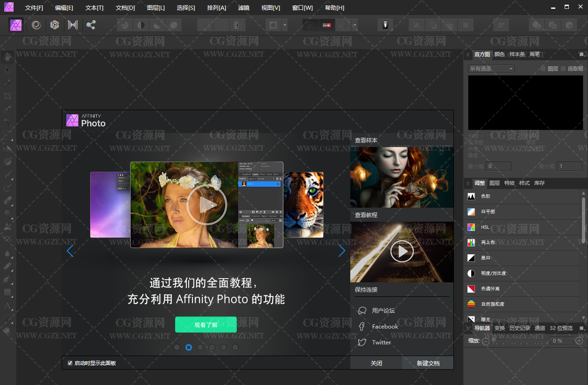
Task: Choose the HSL adjustment
Action: (x=485, y=227)
